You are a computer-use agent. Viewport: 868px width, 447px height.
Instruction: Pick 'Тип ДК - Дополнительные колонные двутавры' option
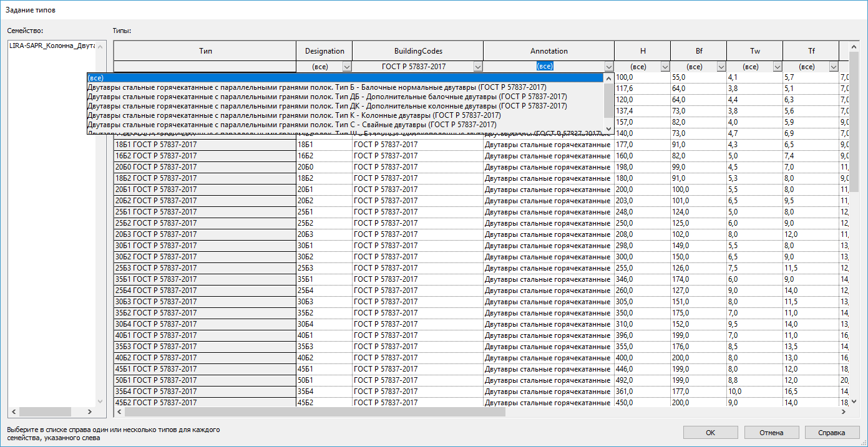click(x=327, y=106)
